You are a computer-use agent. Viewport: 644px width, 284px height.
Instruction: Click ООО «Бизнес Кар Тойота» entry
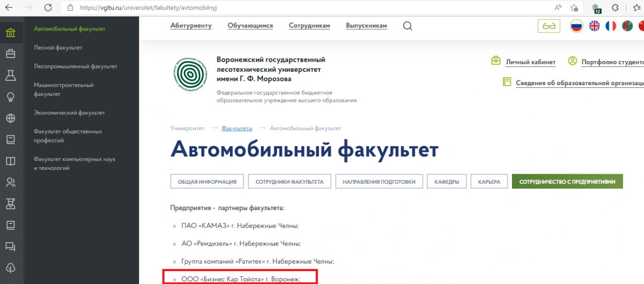point(241,279)
